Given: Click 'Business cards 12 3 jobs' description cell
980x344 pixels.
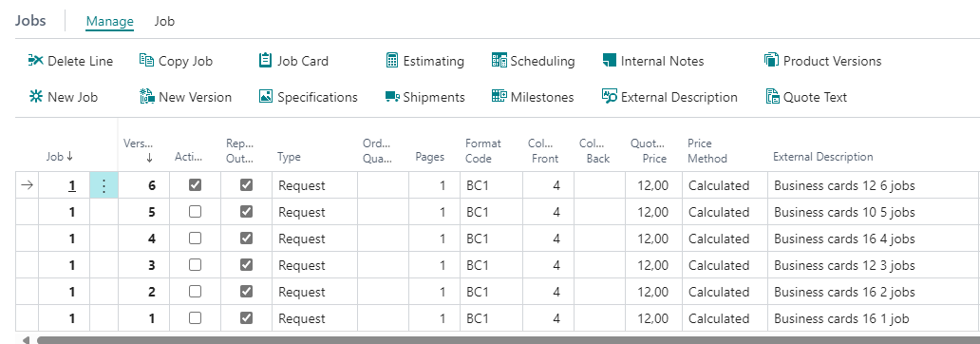Looking at the screenshot, I should [874, 265].
